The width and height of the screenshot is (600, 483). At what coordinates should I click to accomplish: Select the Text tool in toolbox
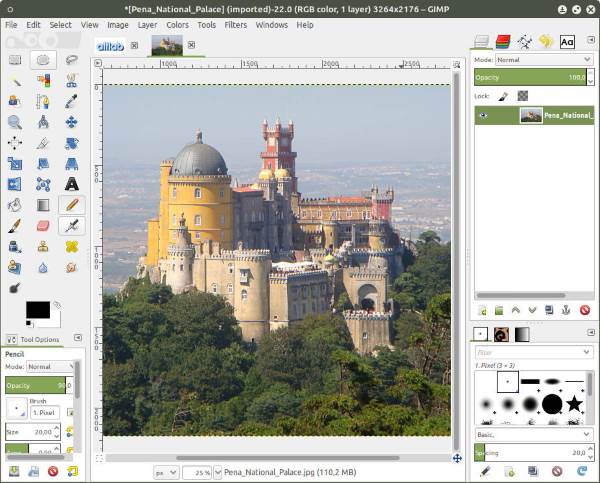(72, 184)
